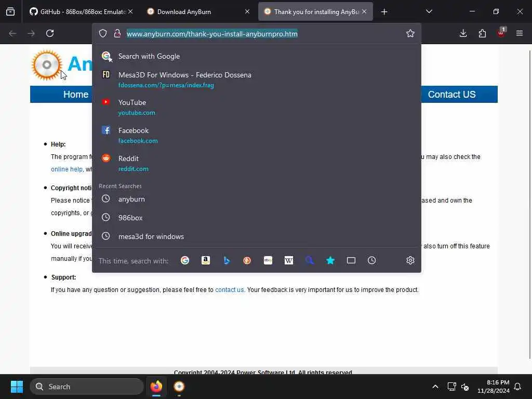Screen dimensions: 532x399
Task: Open the clock showing 8:16 PM
Action: [x=494, y=387]
